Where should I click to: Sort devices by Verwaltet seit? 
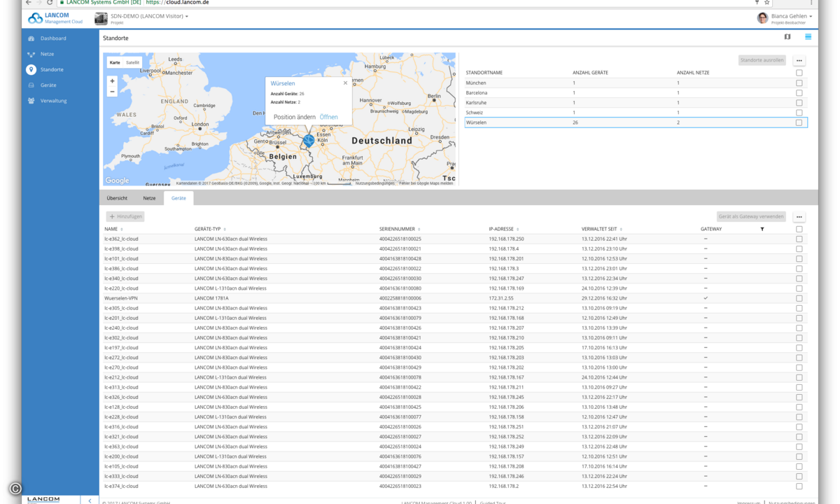(602, 230)
